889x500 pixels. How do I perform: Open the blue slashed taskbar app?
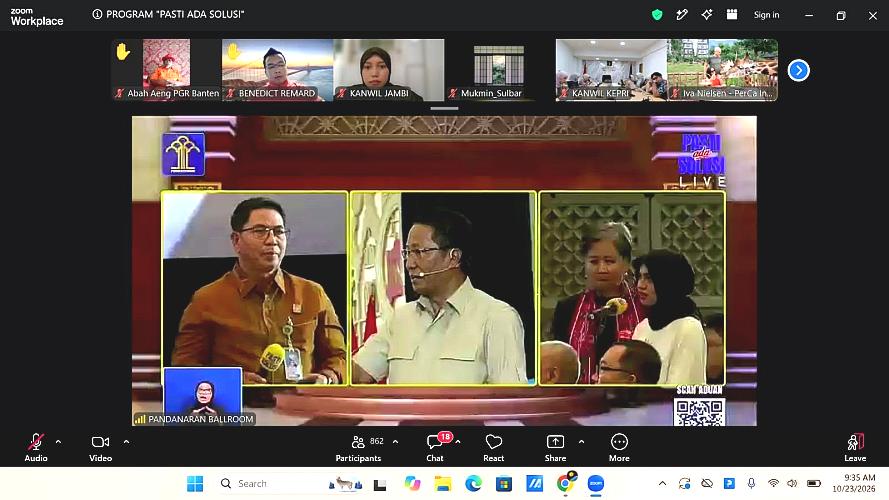tap(534, 484)
